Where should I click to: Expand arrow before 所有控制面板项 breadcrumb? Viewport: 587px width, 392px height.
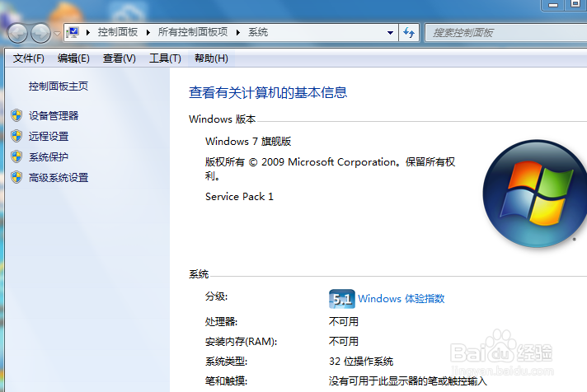click(148, 33)
